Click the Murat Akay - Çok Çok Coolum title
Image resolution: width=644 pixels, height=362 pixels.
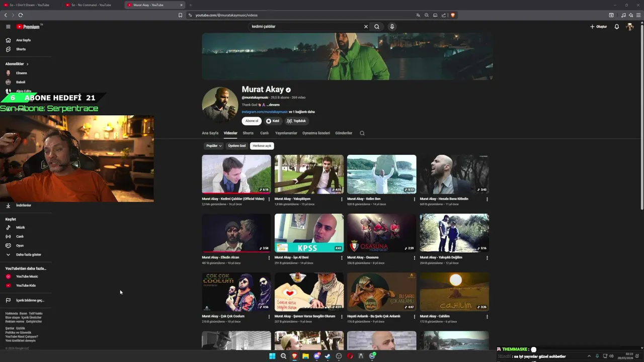(x=223, y=316)
